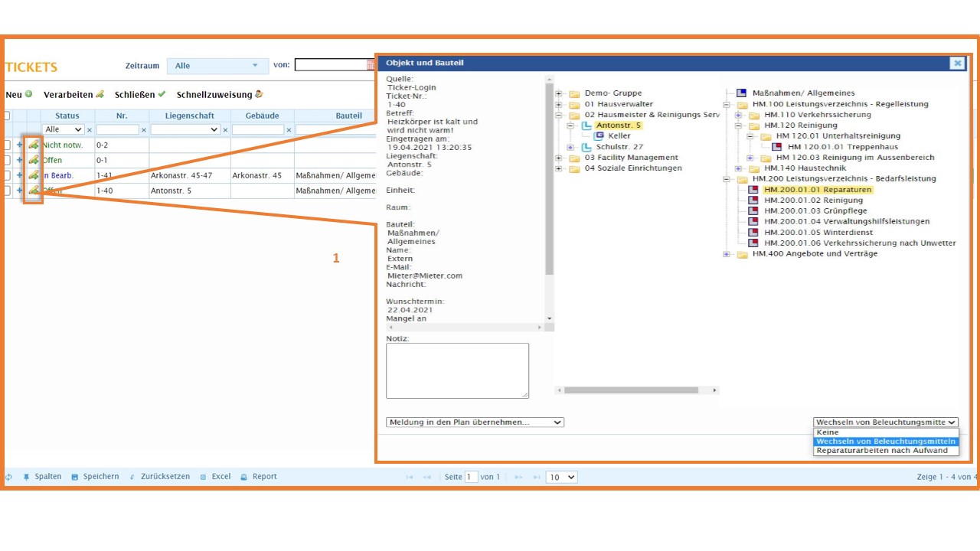
Task: Click icon of HM.200.01.03 Grünpflege
Action: (753, 211)
